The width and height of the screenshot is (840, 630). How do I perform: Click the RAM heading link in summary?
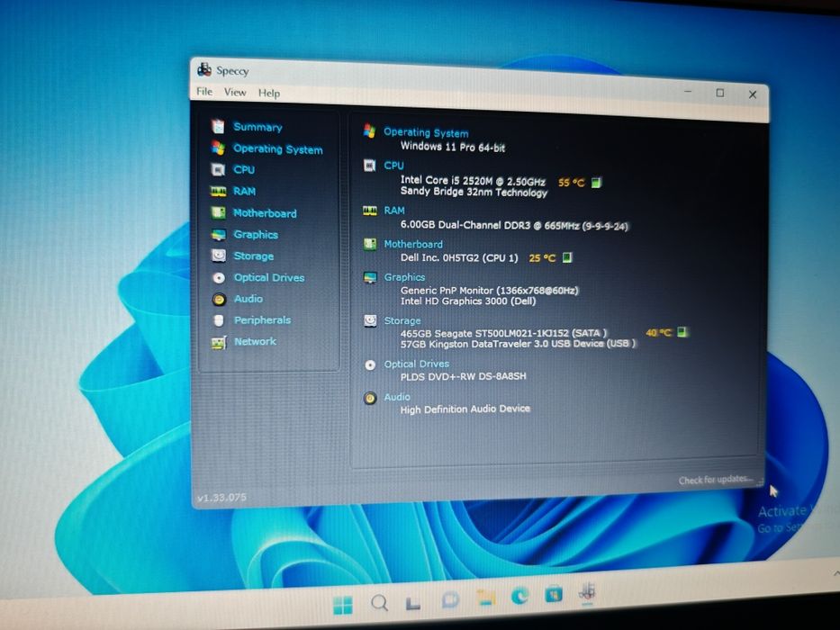394,211
